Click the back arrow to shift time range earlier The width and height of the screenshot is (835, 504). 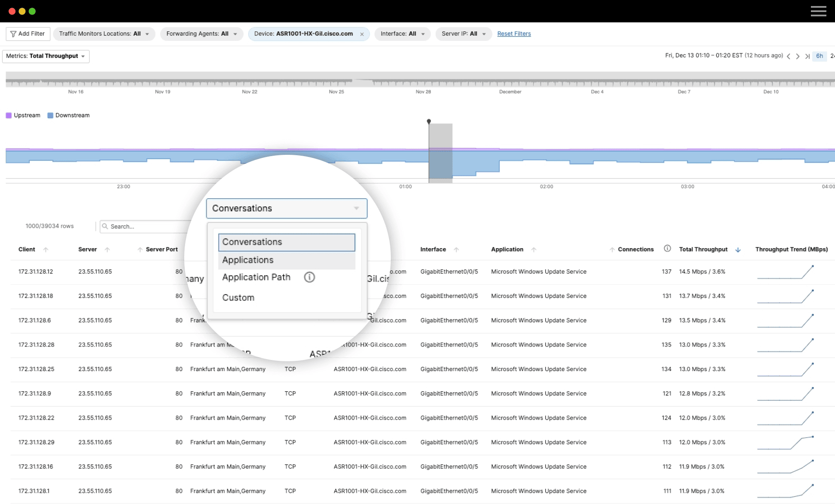pyautogui.click(x=789, y=56)
